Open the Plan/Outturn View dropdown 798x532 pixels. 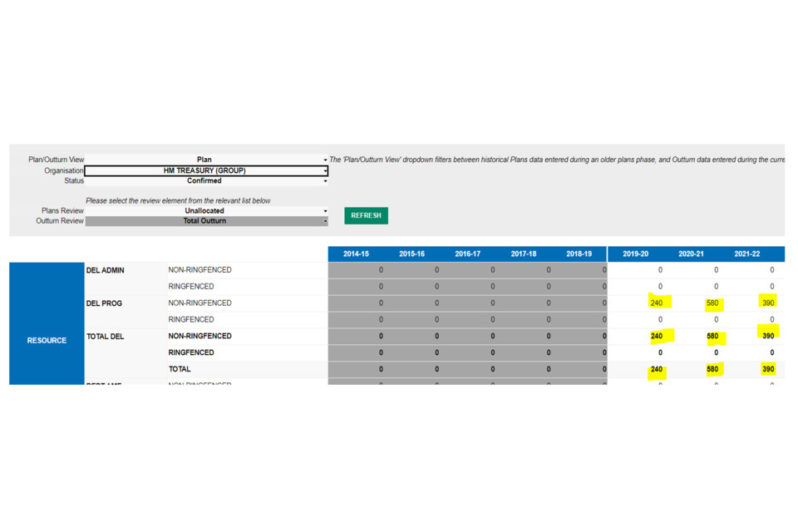(325, 160)
